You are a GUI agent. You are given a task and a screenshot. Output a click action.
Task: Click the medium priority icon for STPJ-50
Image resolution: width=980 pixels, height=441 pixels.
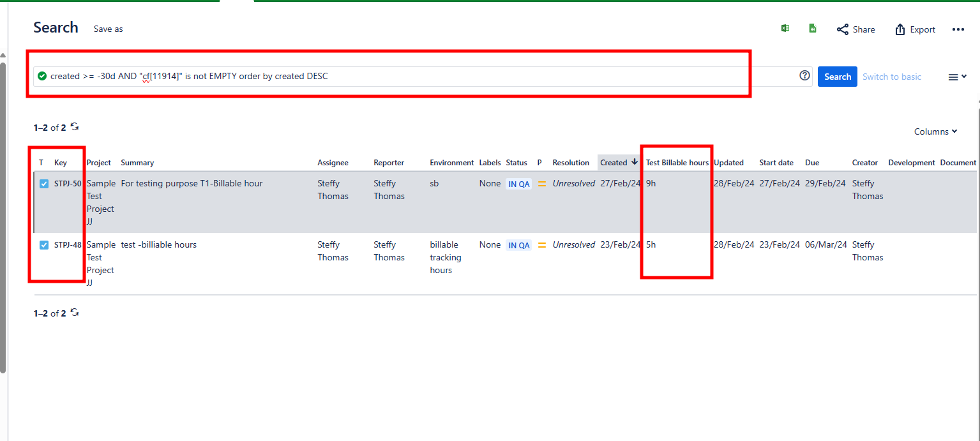point(542,184)
